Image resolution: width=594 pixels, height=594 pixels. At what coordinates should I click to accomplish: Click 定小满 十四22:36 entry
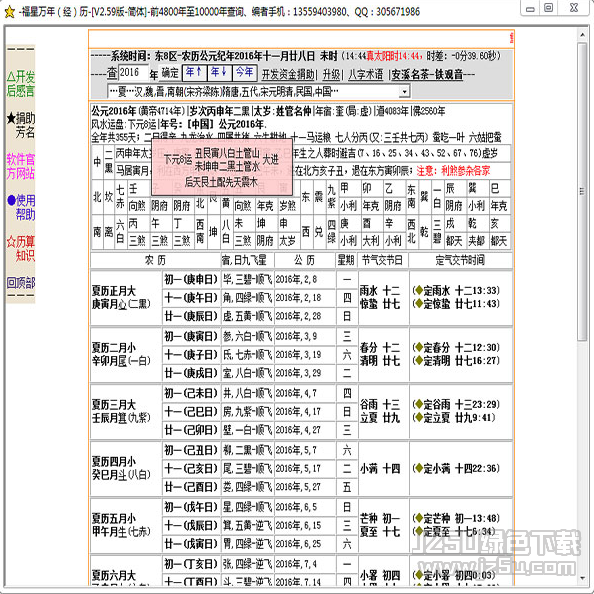tap(456, 468)
